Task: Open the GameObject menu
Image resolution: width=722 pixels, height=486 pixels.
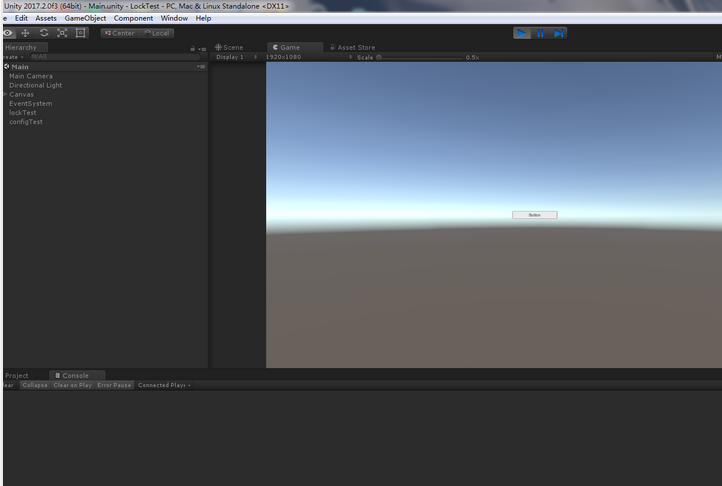Action: pos(85,18)
